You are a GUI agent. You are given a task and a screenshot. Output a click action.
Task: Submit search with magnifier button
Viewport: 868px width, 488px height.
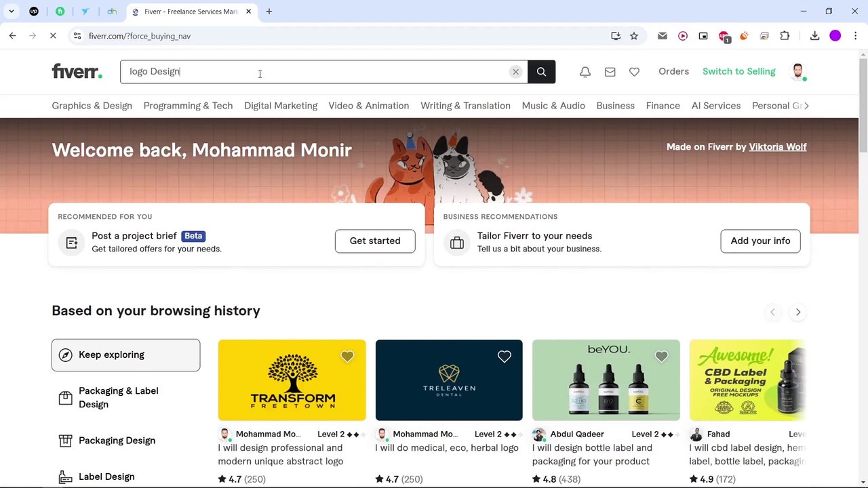click(541, 72)
